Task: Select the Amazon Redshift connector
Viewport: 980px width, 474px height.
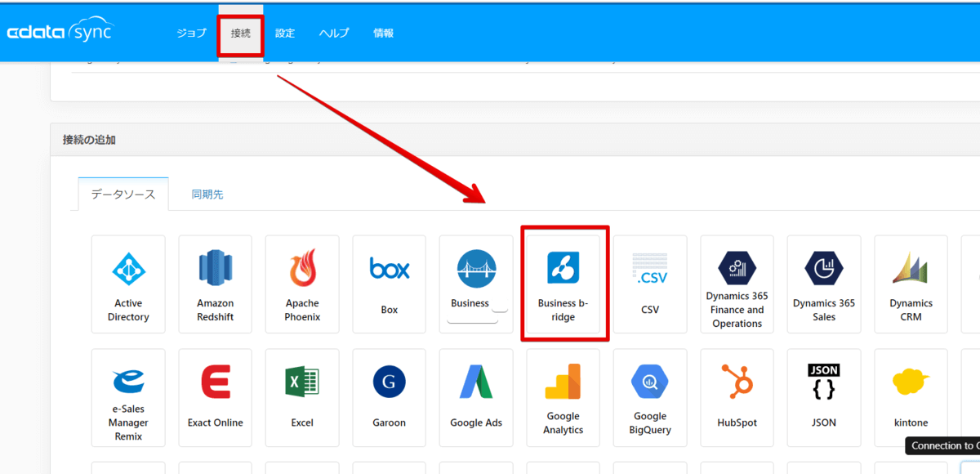Action: 215,284
